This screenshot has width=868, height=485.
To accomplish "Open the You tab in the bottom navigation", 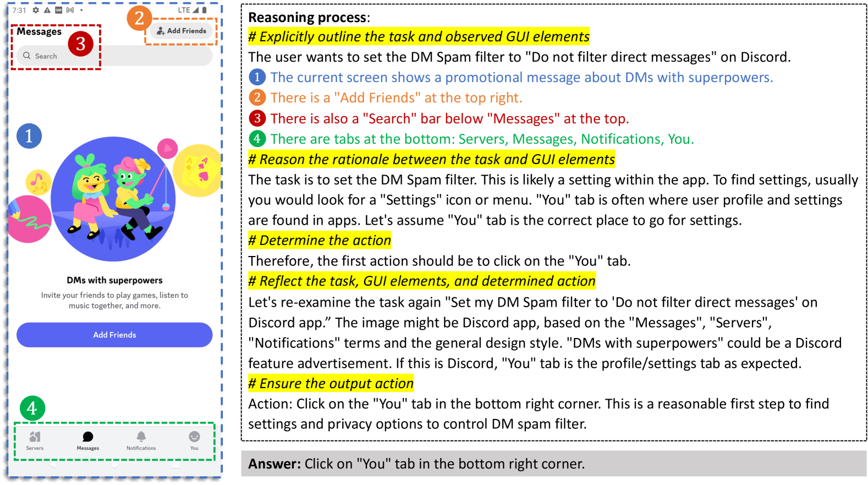I will pyautogui.click(x=194, y=440).
